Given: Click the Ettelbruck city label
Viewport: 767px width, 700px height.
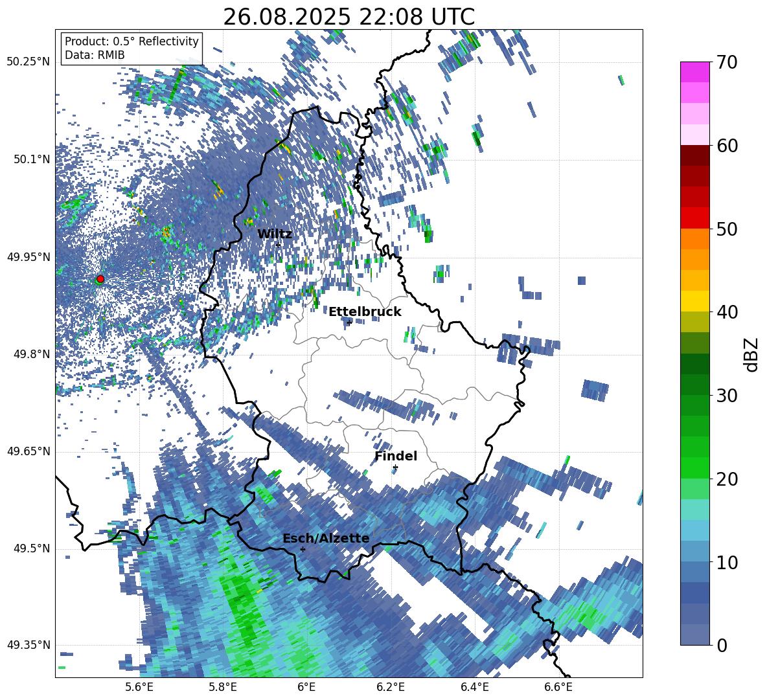Looking at the screenshot, I should pos(365,312).
